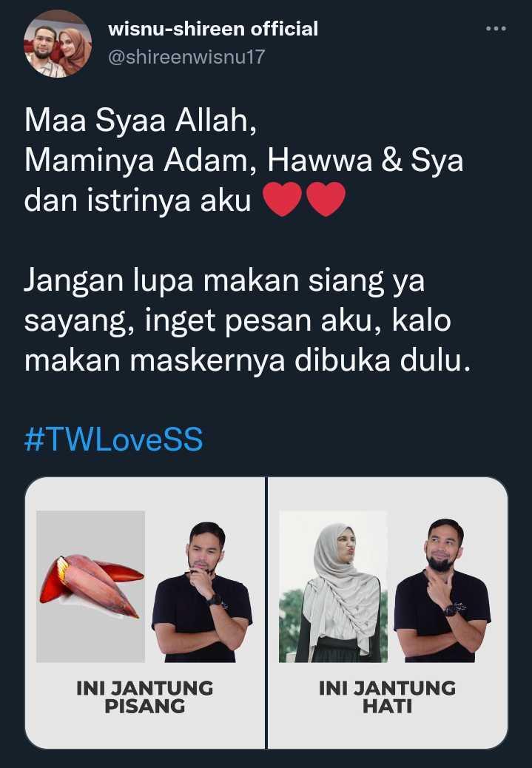The width and height of the screenshot is (532, 768).
Task: Open the wisnu-shireen official display name
Action: click(213, 29)
